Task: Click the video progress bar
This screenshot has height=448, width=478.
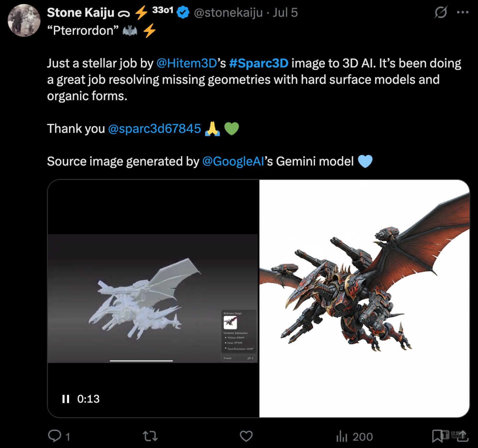Action: coord(141,361)
